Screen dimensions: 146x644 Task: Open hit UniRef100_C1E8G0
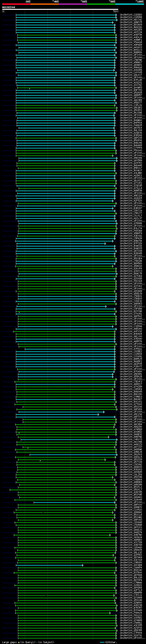(131, 15)
